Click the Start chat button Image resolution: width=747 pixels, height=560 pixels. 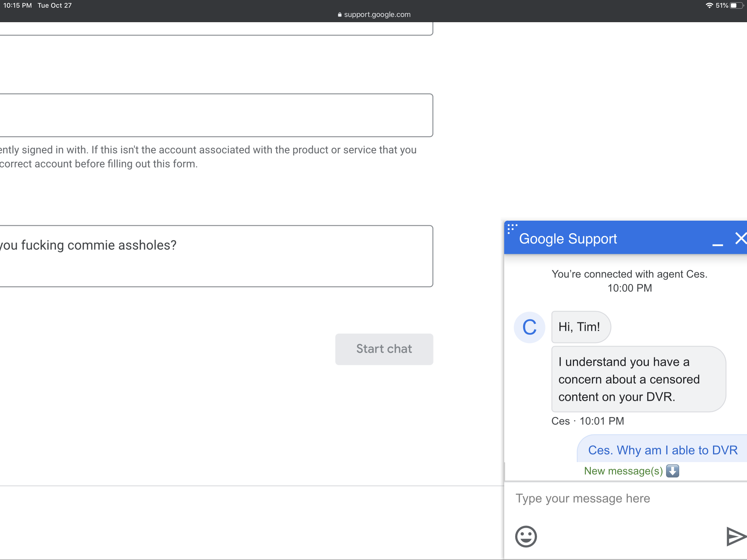(x=384, y=349)
